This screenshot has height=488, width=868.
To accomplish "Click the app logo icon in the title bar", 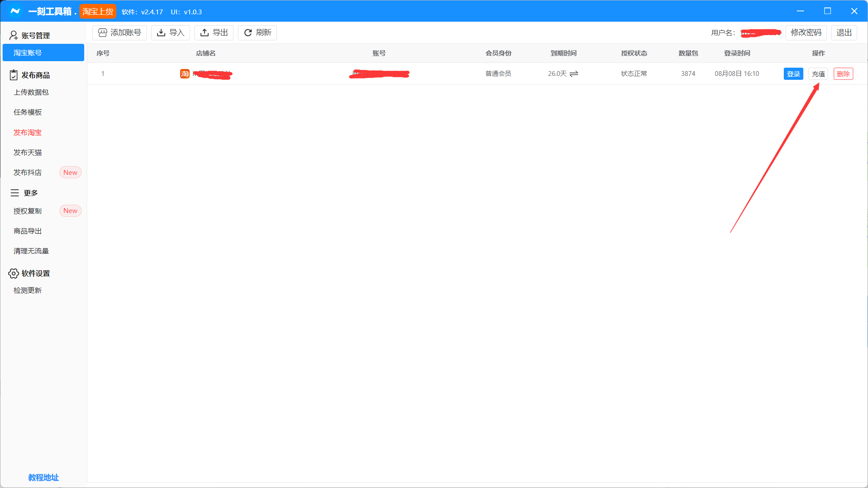I will [x=15, y=11].
